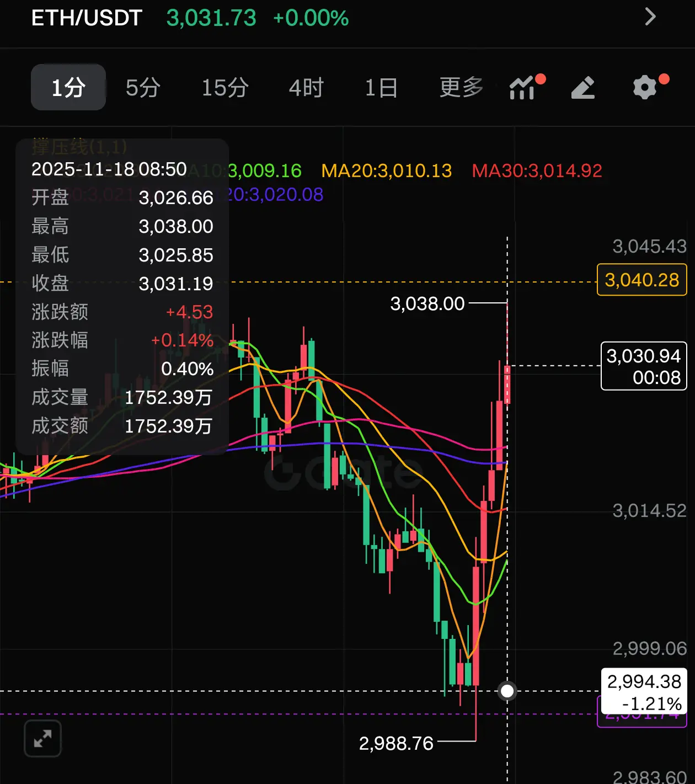Open ETH/USDT pair details chevron
695x784 pixels.
[x=650, y=17]
